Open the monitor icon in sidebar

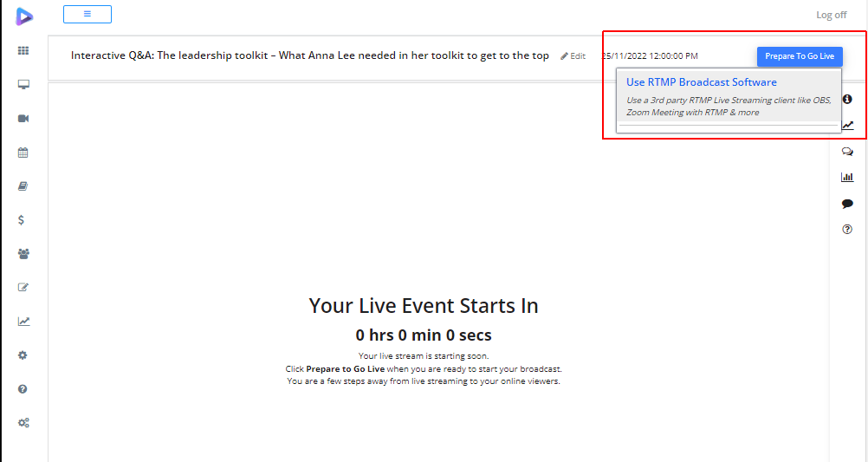coord(23,85)
